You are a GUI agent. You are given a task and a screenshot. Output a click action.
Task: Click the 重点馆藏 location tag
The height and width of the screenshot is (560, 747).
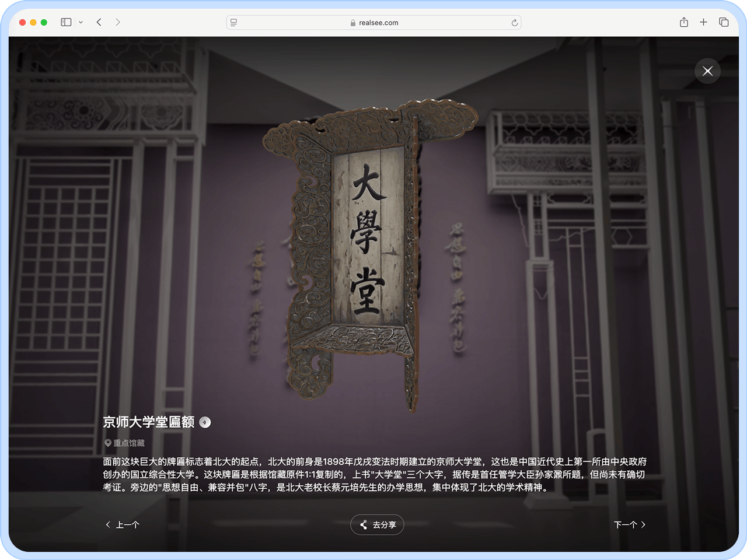point(124,443)
